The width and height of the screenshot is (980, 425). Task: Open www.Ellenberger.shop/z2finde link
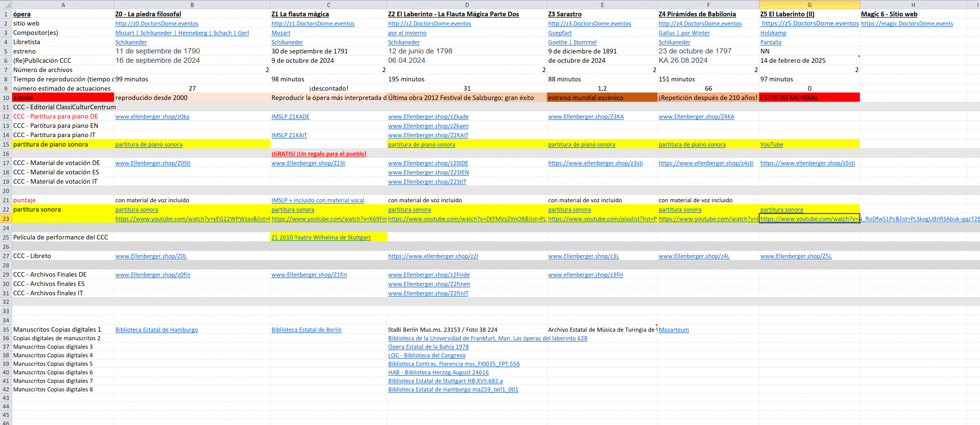429,275
